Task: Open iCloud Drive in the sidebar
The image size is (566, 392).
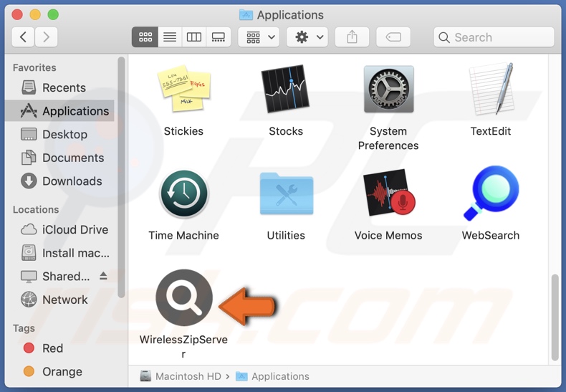Action: click(61, 229)
